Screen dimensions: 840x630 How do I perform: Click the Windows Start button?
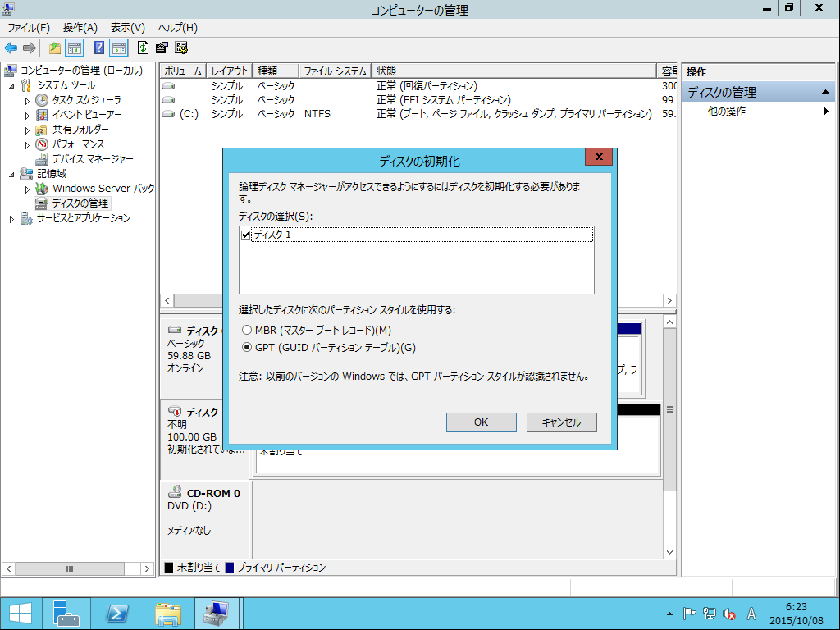pyautogui.click(x=21, y=614)
